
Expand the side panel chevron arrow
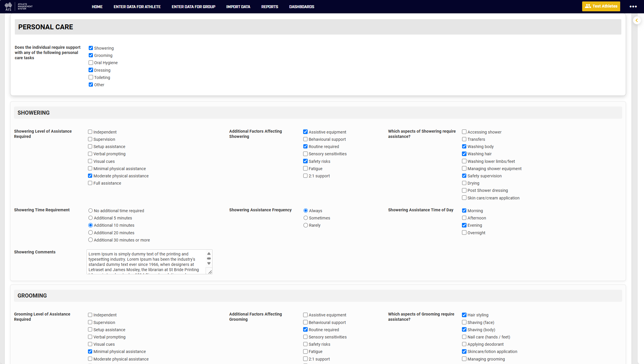click(x=637, y=20)
